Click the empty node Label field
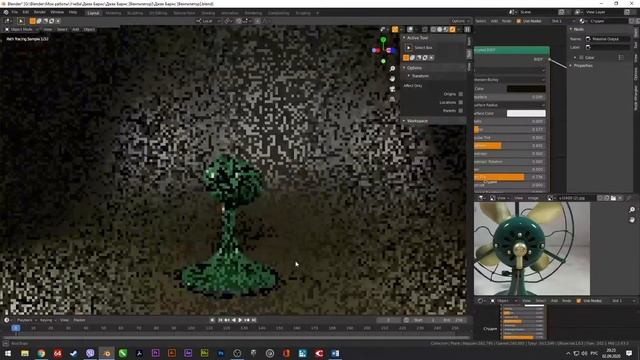Screen dimensions: 640x360 click(608, 47)
